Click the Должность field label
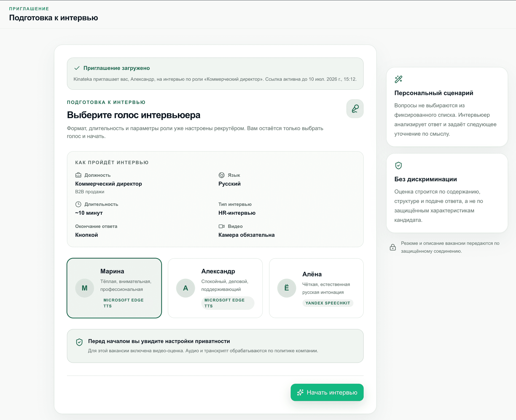 coord(98,175)
